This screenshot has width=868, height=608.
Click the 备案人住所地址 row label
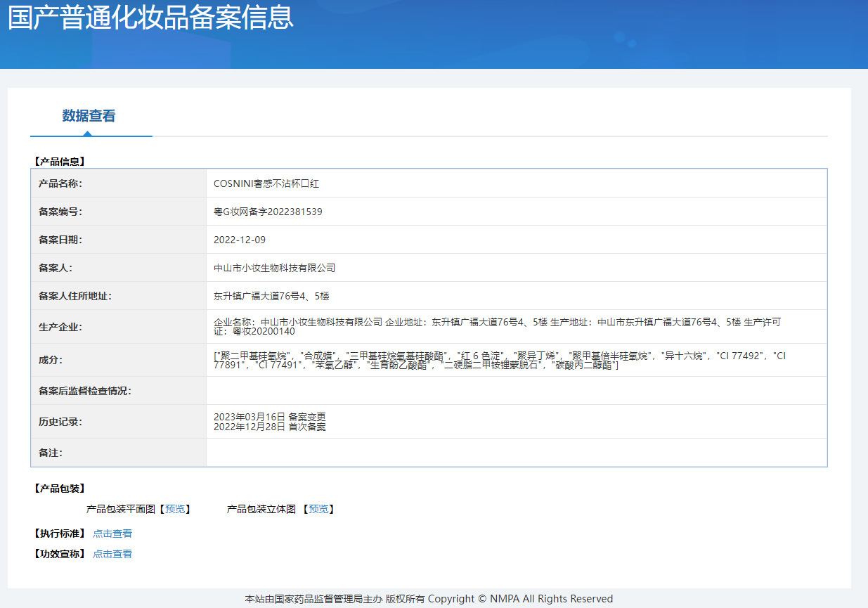(x=75, y=296)
